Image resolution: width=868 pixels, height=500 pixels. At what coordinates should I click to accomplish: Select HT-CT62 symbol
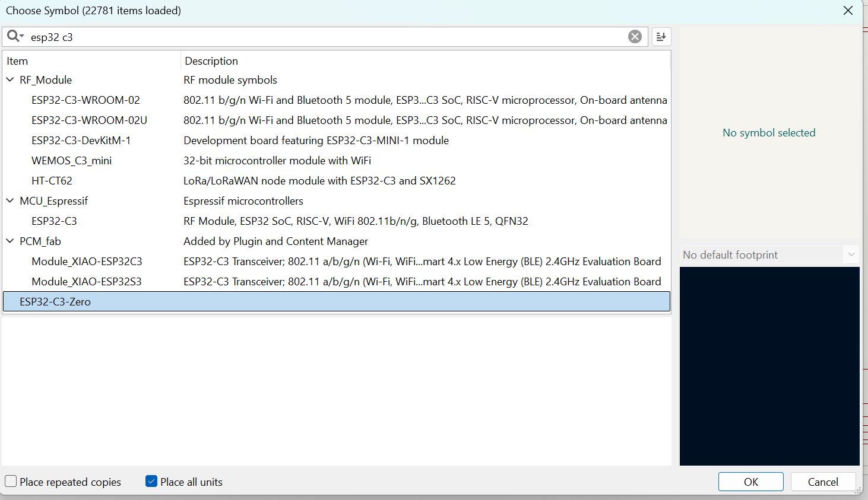(52, 181)
